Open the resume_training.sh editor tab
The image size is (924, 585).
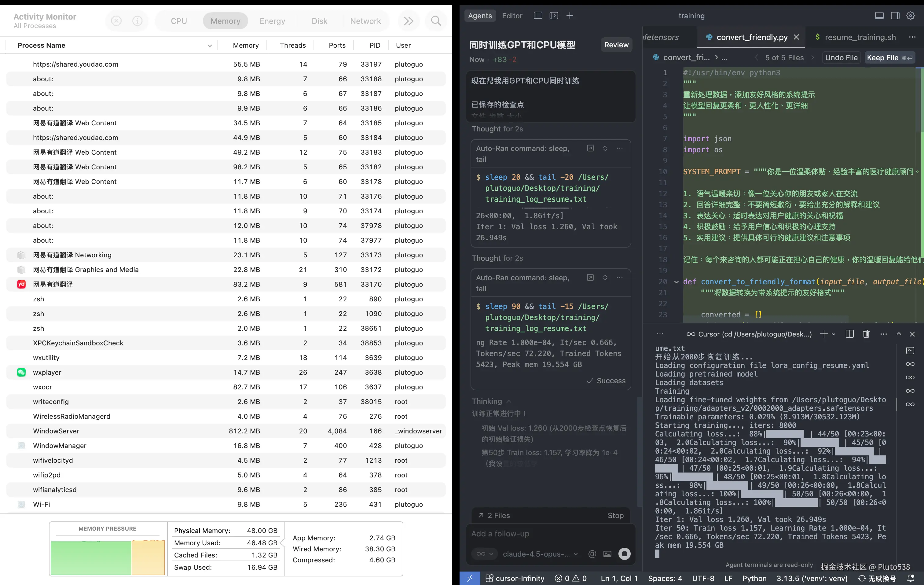860,37
